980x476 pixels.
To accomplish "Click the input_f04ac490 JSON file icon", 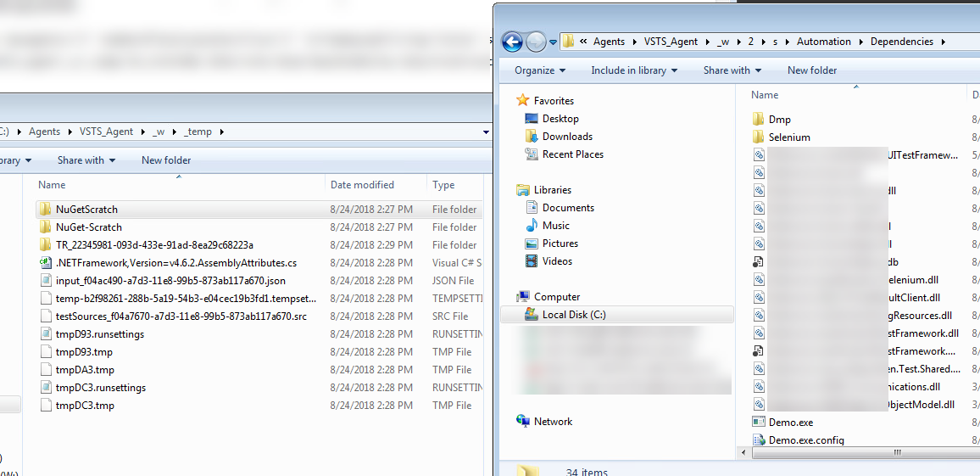I will click(45, 280).
